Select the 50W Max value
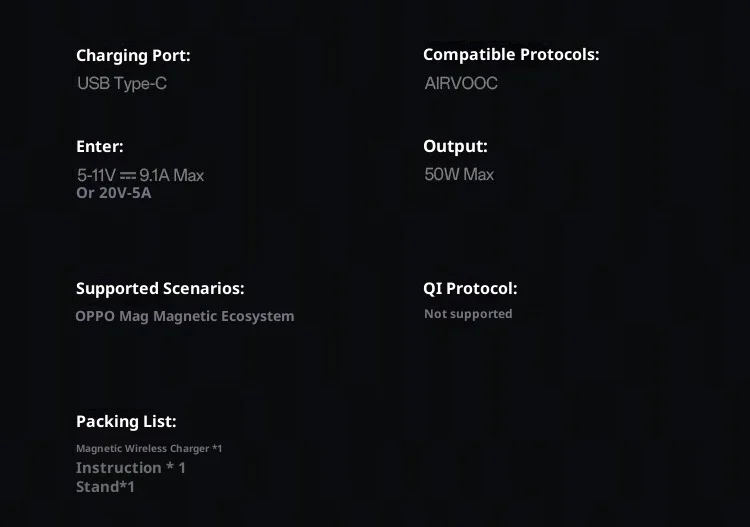750x527 pixels. tap(459, 174)
